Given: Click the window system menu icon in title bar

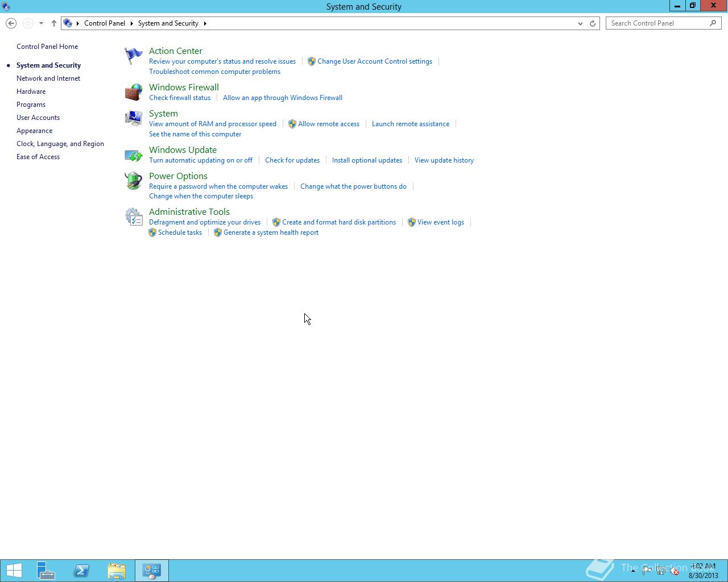Looking at the screenshot, I should (x=6, y=6).
